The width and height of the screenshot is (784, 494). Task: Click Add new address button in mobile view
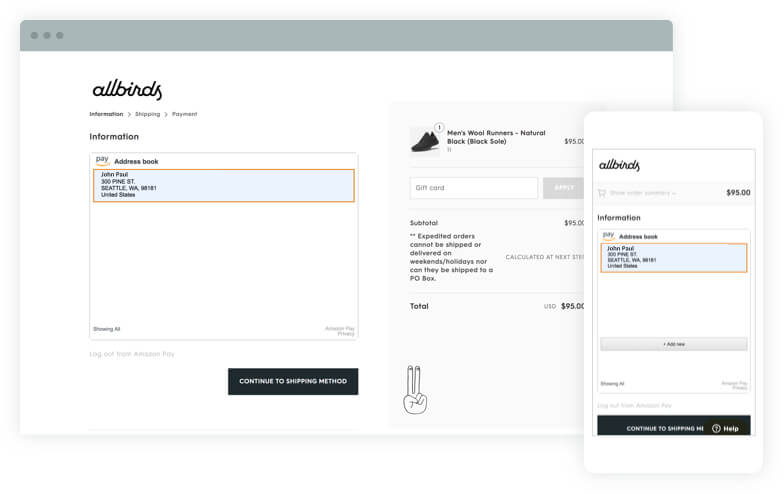[x=674, y=344]
